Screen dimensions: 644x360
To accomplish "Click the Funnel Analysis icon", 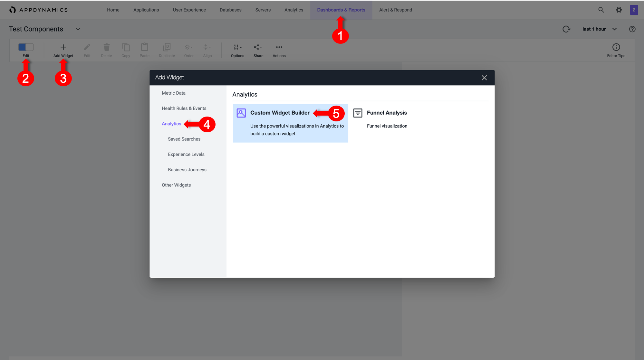I will pos(358,113).
